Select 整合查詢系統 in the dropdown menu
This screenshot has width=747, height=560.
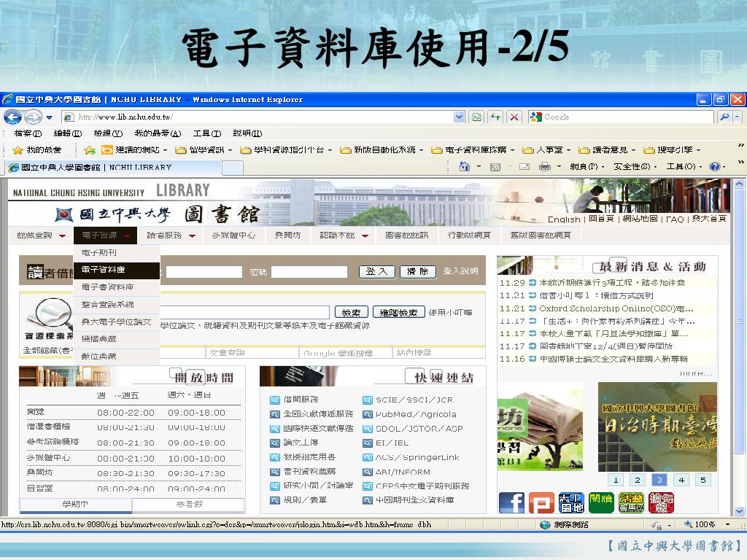point(117,304)
